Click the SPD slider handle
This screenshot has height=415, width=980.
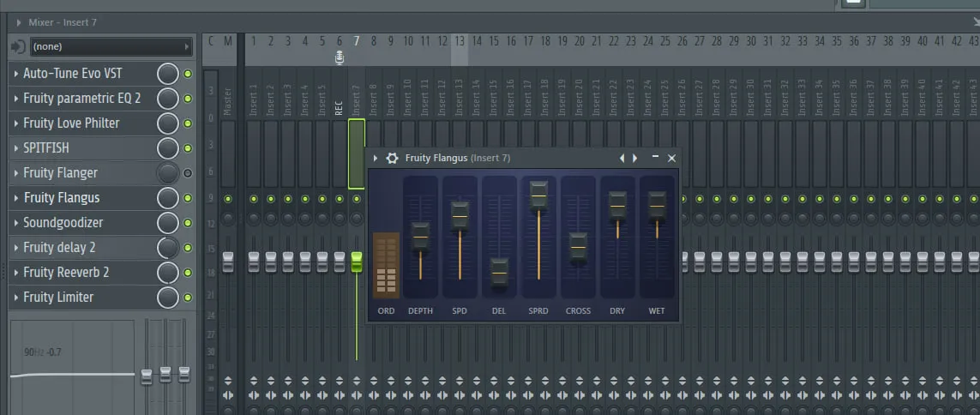[460, 216]
